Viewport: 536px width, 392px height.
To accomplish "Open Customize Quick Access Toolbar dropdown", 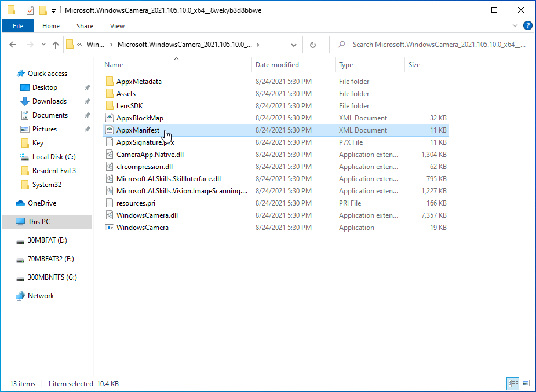I will click(x=53, y=10).
